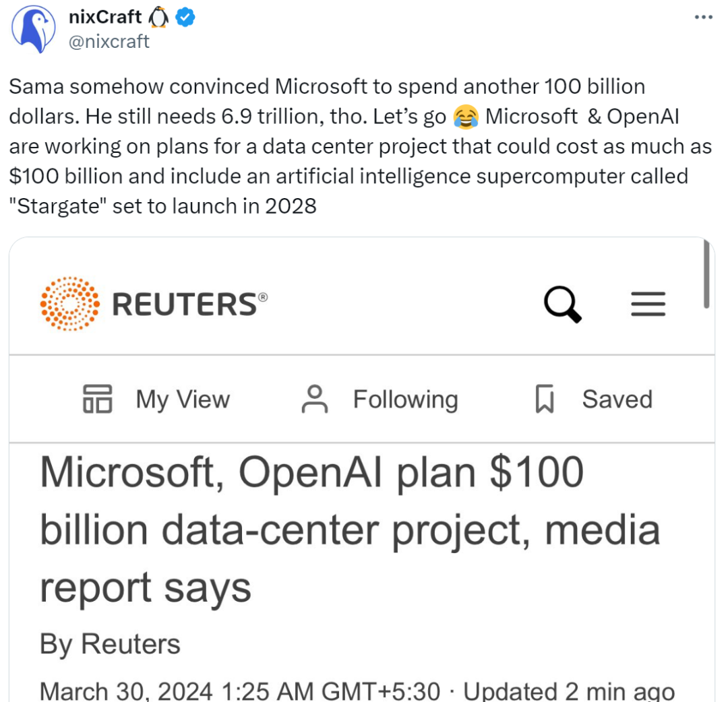Open Reuters search magnifier icon

coord(563,305)
